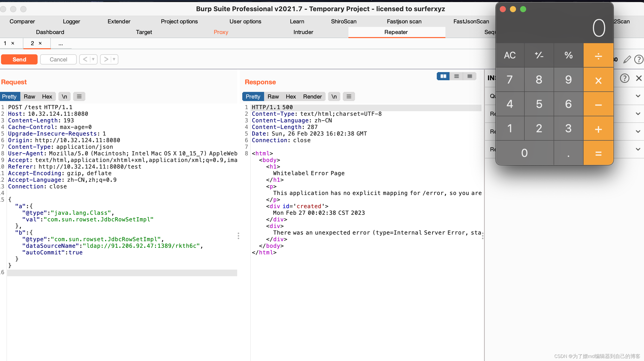Click the orange Send button

[19, 59]
